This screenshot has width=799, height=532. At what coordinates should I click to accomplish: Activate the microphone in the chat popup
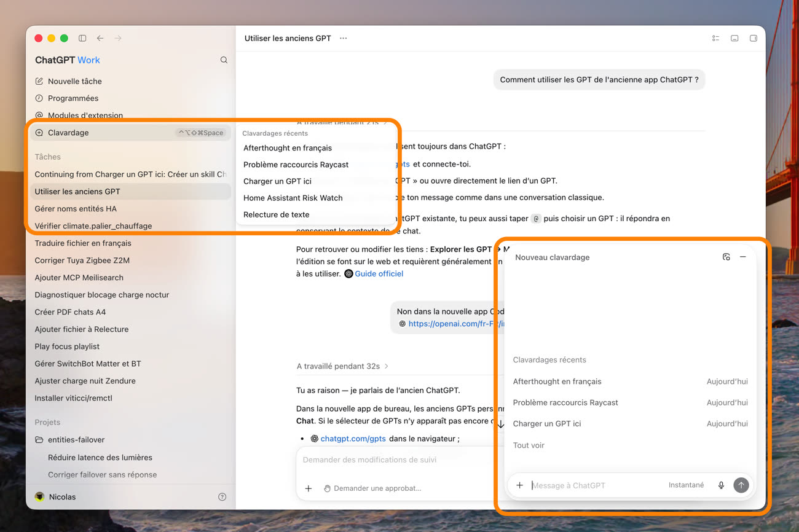pos(721,485)
